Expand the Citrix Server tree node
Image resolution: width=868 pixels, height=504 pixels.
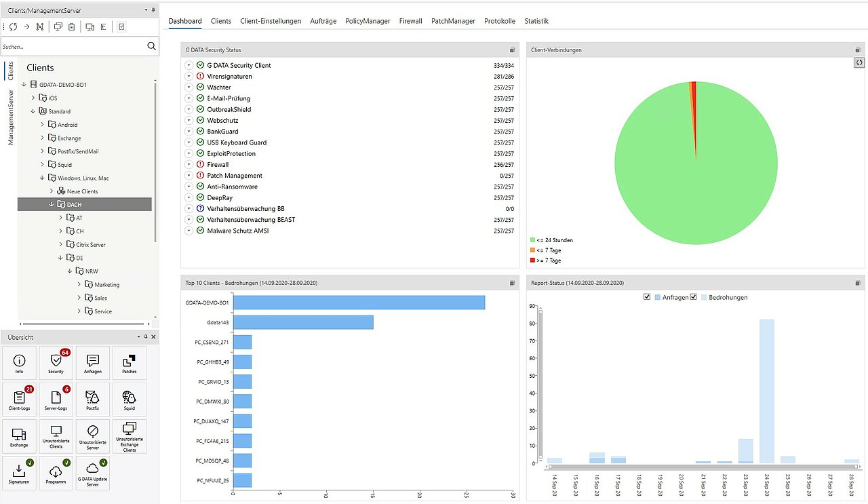60,245
